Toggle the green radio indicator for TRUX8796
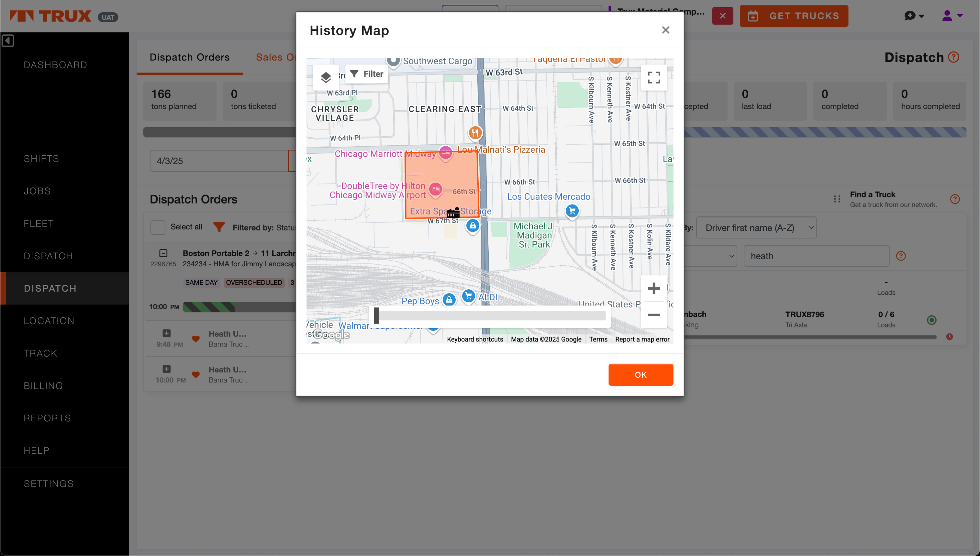Image resolution: width=980 pixels, height=556 pixels. [x=931, y=320]
